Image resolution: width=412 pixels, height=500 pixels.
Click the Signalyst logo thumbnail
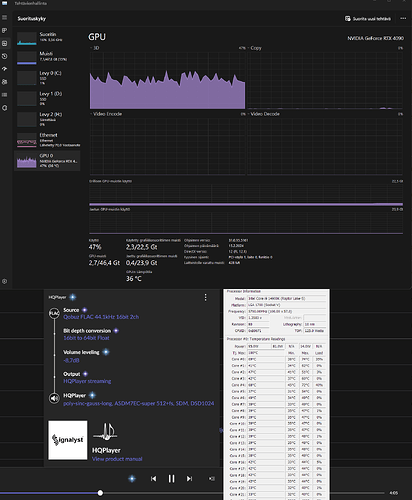click(68, 440)
